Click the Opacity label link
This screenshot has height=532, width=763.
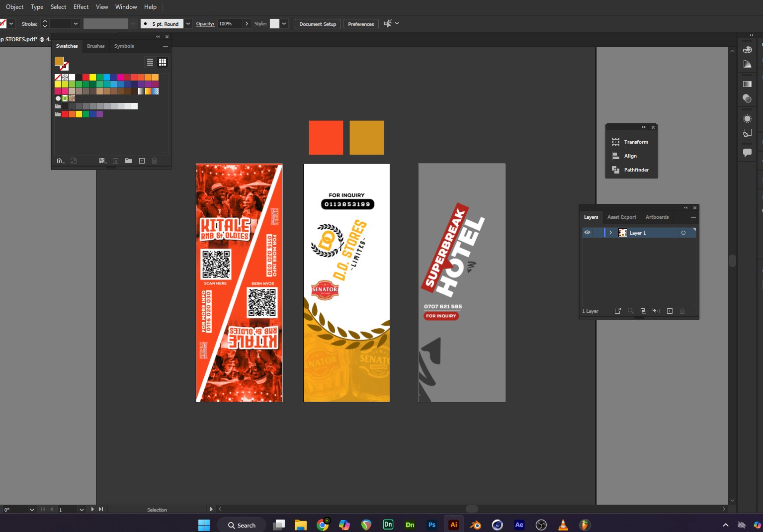[205, 24]
